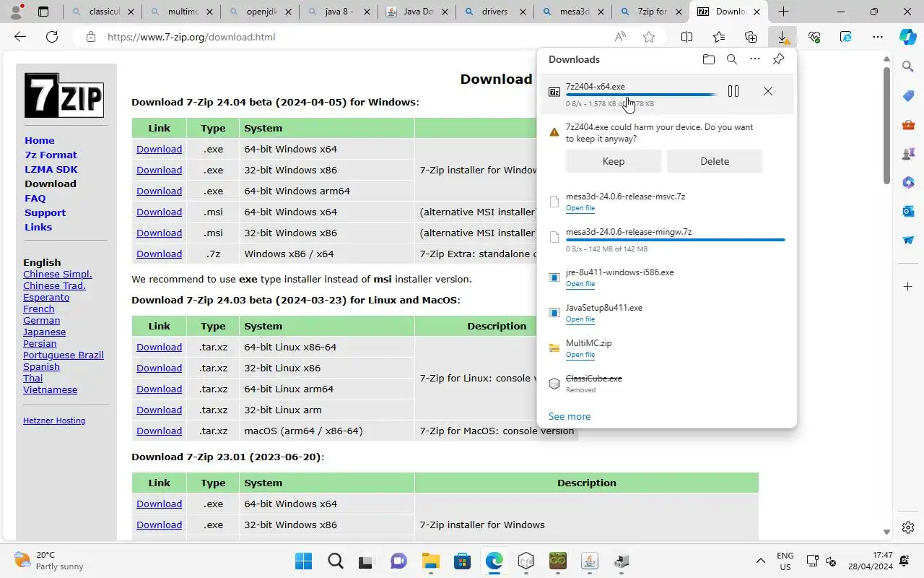924x578 pixels.
Task: Open Microsoft Store from taskbar
Action: pos(463,561)
